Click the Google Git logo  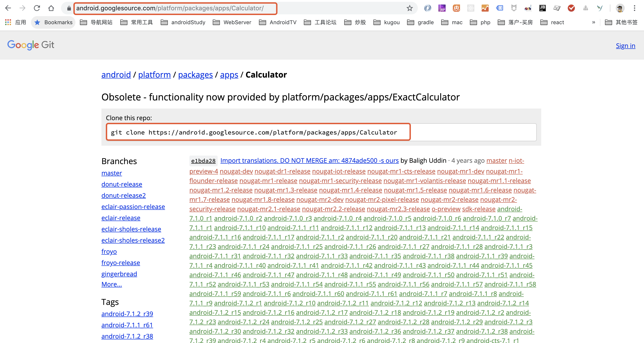31,45
